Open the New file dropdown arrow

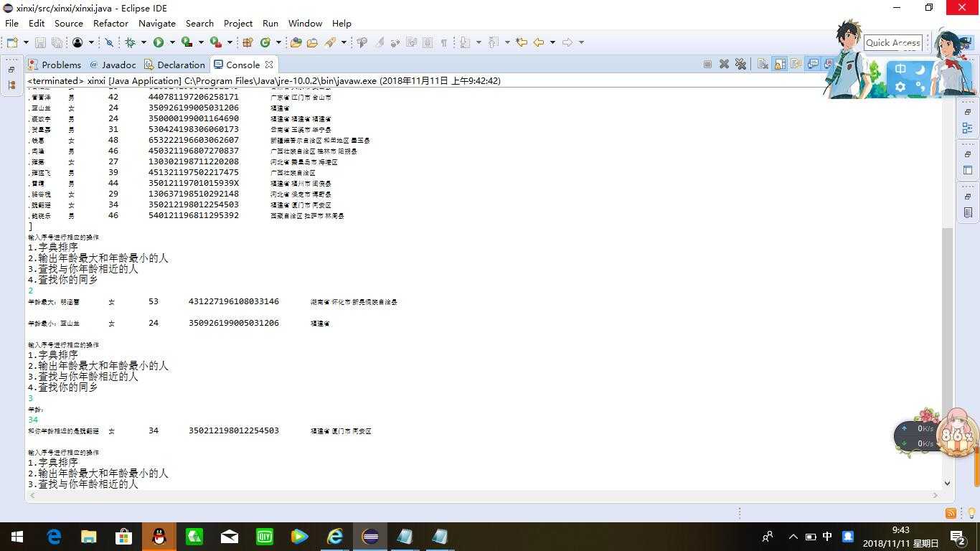pyautogui.click(x=26, y=42)
